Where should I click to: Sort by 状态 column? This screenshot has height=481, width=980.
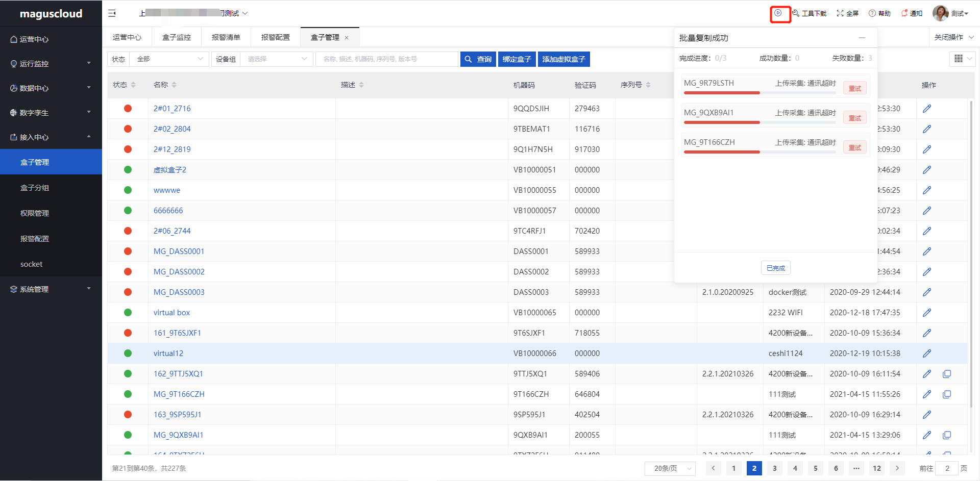[x=133, y=85]
